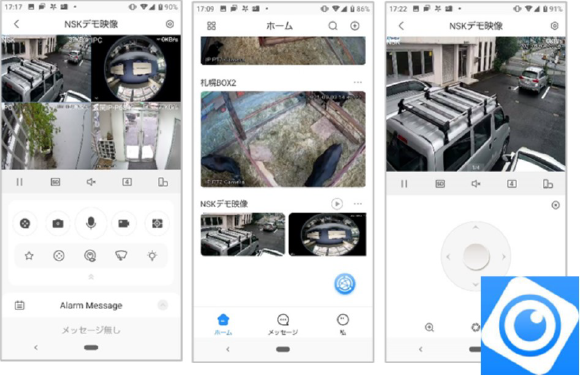The width and height of the screenshot is (580, 377).
Task: Tap PTZ joystick center knob
Action: pyautogui.click(x=476, y=257)
